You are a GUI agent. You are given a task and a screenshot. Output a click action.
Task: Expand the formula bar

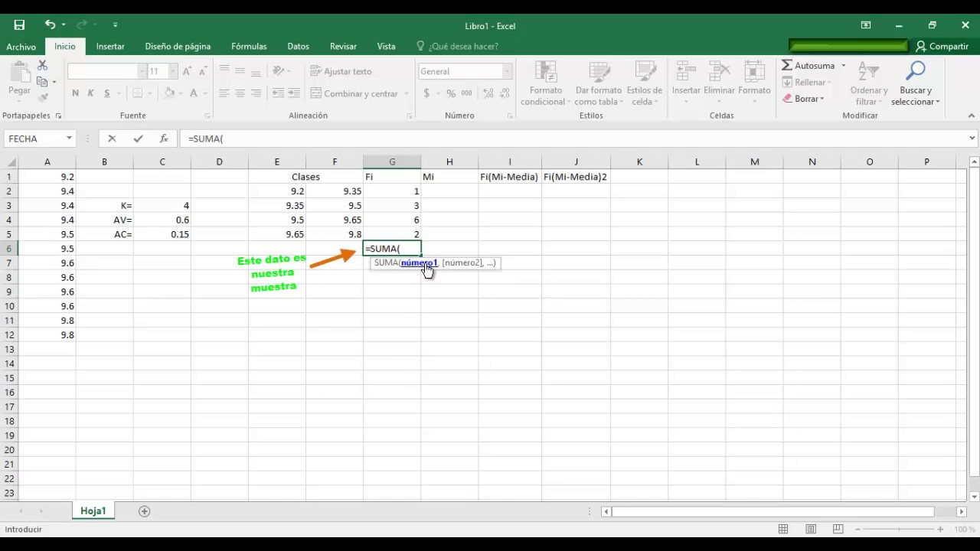pos(972,139)
